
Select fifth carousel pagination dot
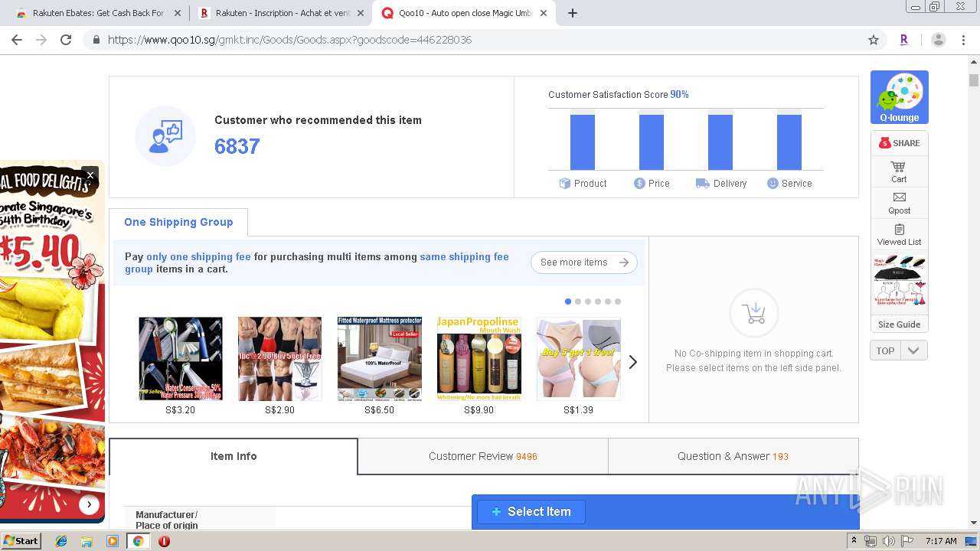(x=608, y=302)
